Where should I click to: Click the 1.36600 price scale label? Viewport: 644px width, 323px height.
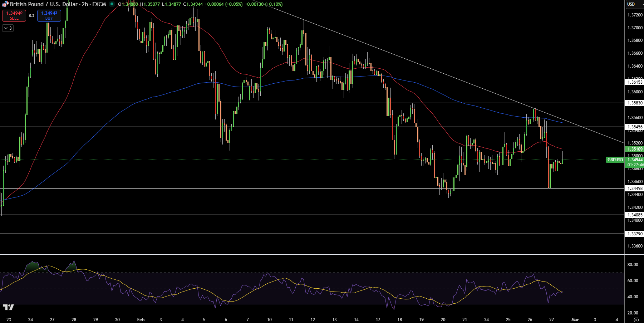(x=635, y=53)
